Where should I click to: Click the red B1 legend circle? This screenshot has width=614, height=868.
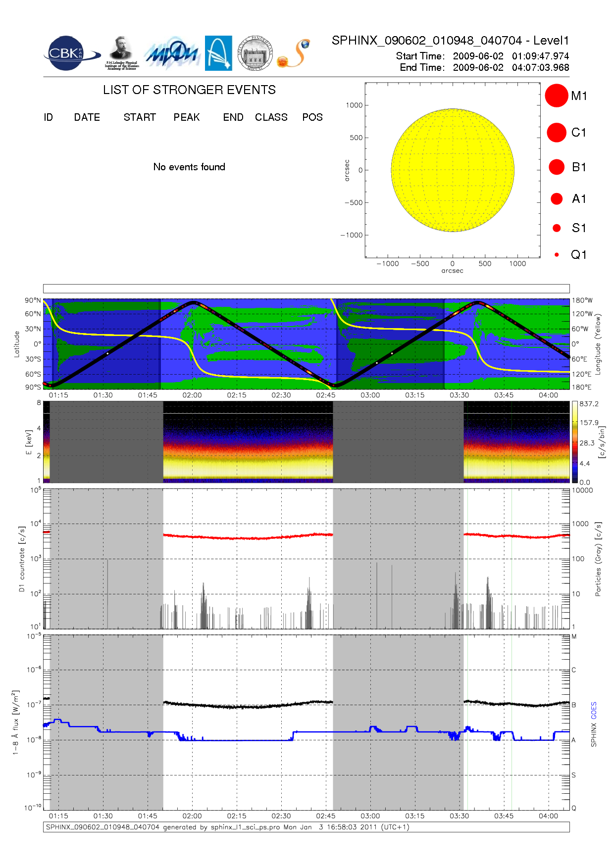coord(557,167)
